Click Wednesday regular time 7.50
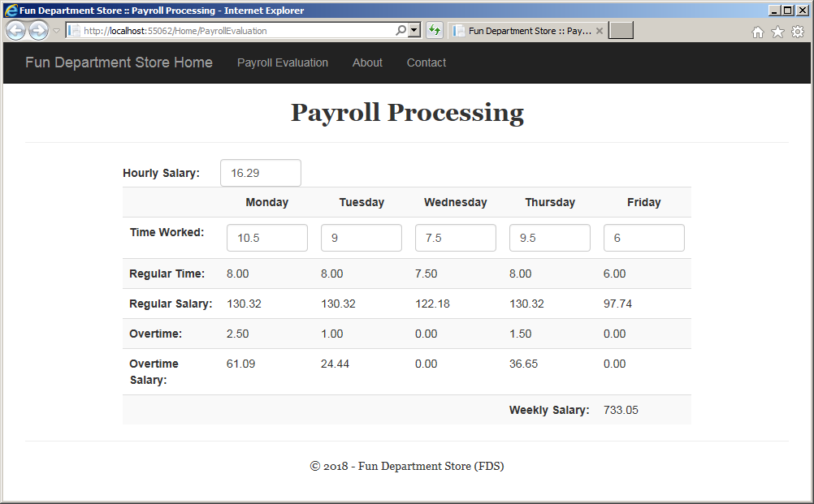Image resolution: width=814 pixels, height=504 pixels. pos(426,274)
